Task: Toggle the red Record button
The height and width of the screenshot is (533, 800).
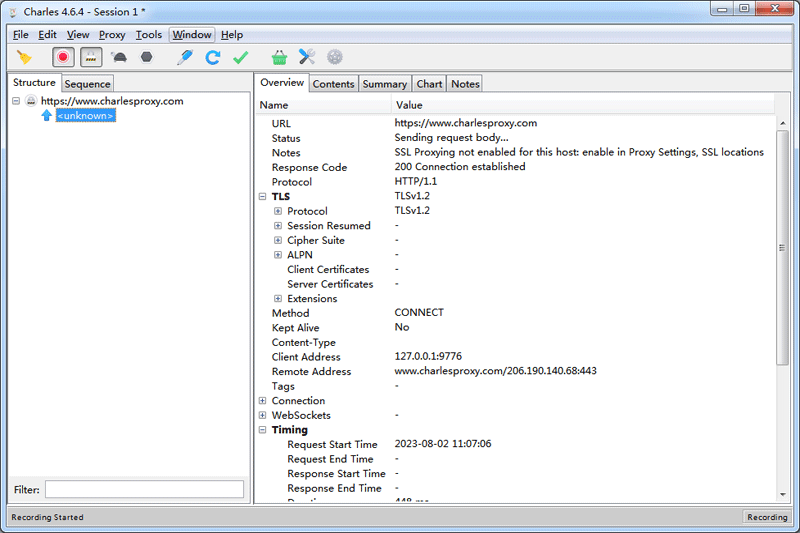Action: point(64,58)
